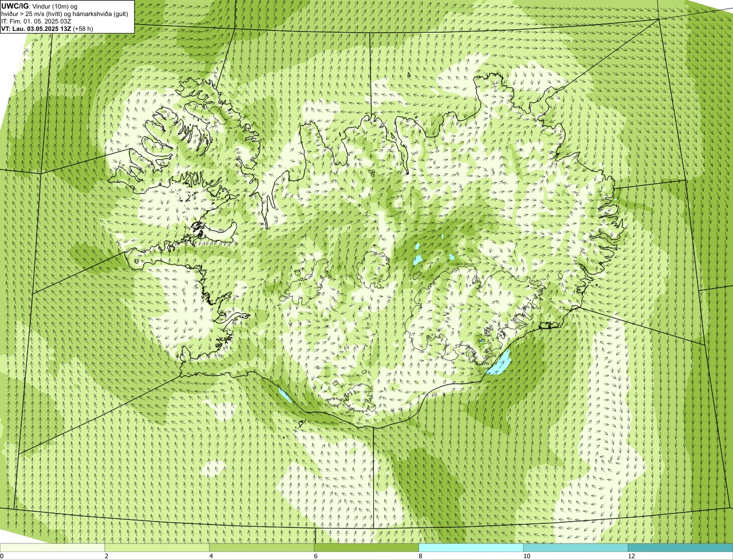Click the legend scale label "4"
733x560 pixels.
(x=211, y=556)
